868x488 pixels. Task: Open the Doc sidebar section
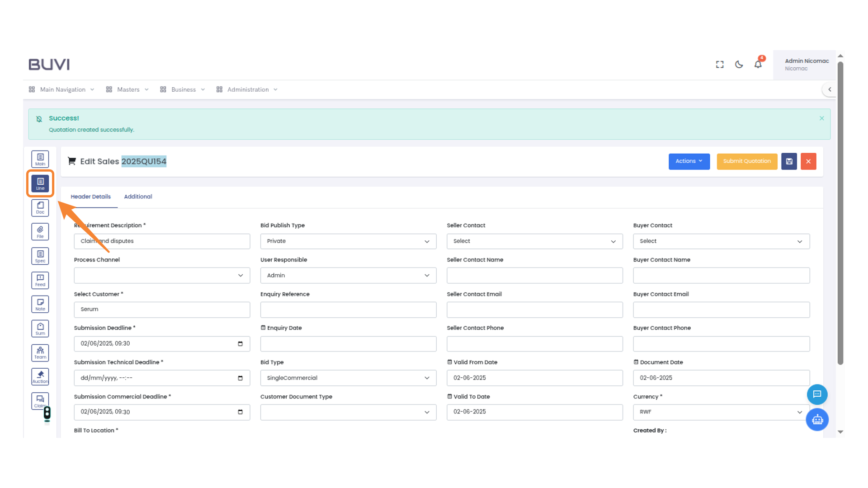(x=40, y=208)
